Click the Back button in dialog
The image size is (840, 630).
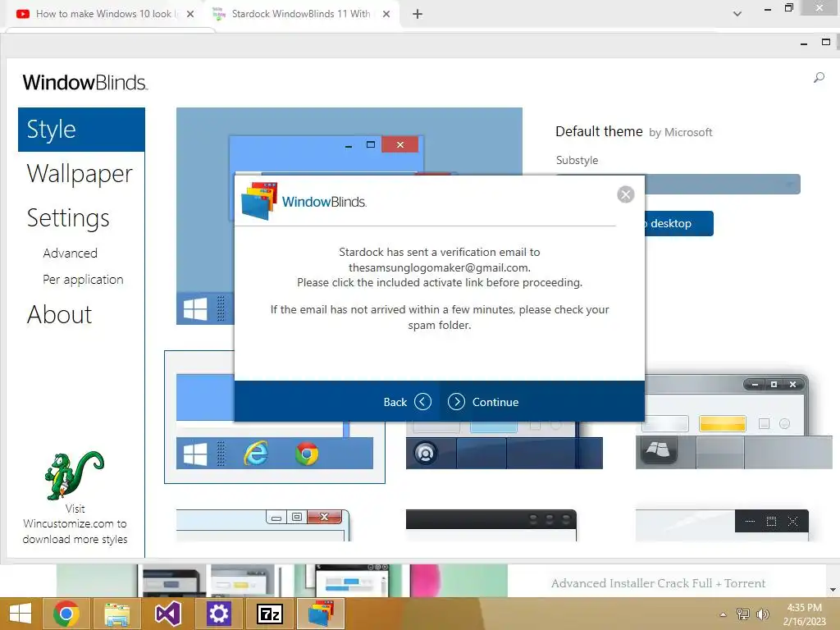[407, 402]
